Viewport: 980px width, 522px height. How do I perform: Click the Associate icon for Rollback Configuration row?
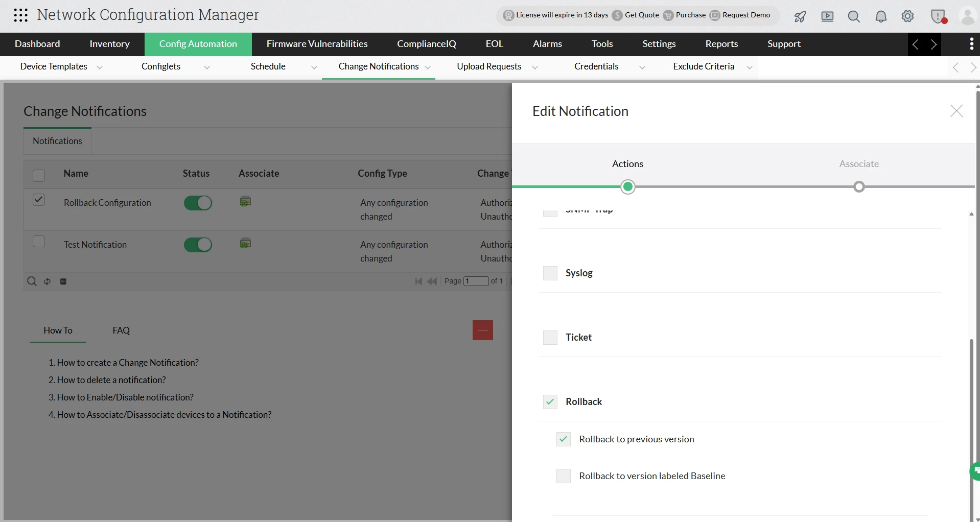click(x=246, y=202)
